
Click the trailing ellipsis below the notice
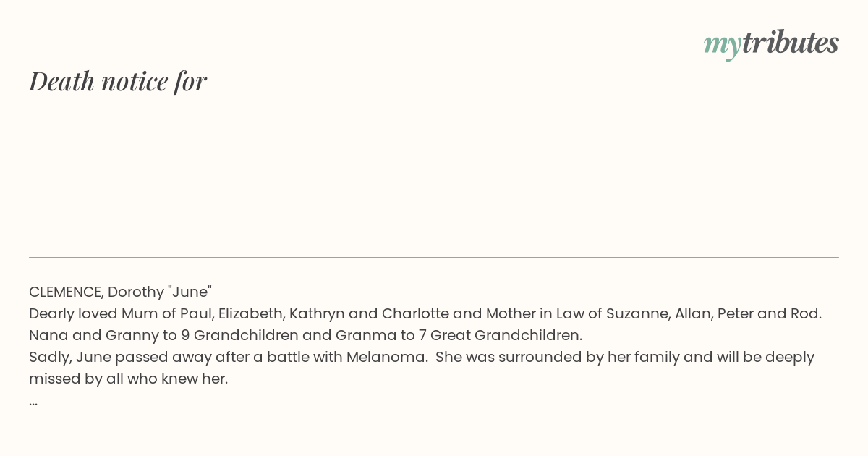click(x=33, y=402)
